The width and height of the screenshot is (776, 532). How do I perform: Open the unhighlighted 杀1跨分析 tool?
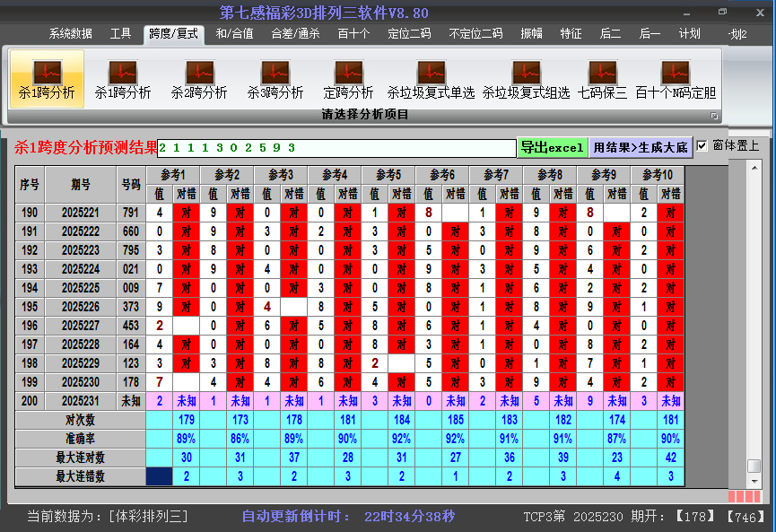[x=123, y=79]
